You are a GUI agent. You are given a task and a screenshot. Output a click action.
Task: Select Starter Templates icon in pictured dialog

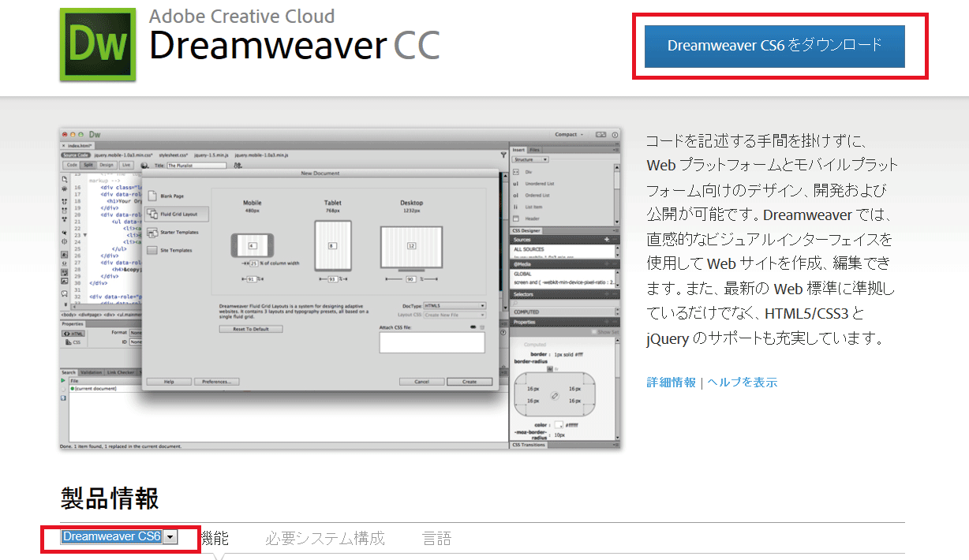pos(152,233)
